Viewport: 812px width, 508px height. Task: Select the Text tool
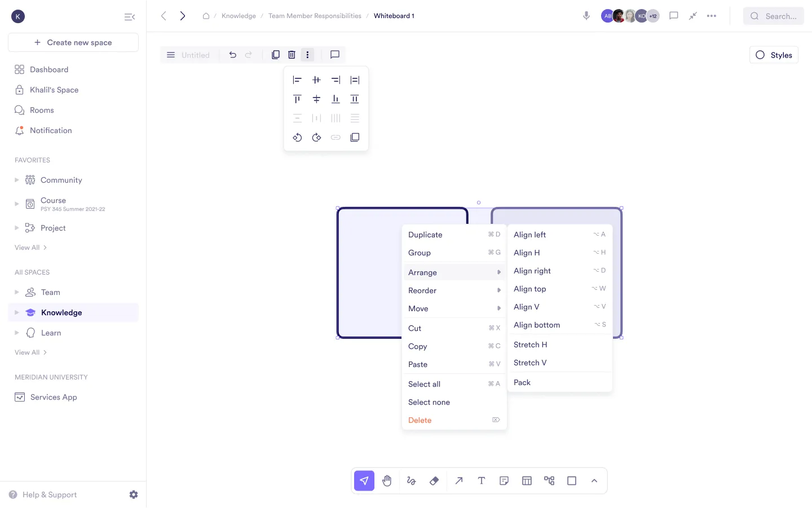coord(481,480)
